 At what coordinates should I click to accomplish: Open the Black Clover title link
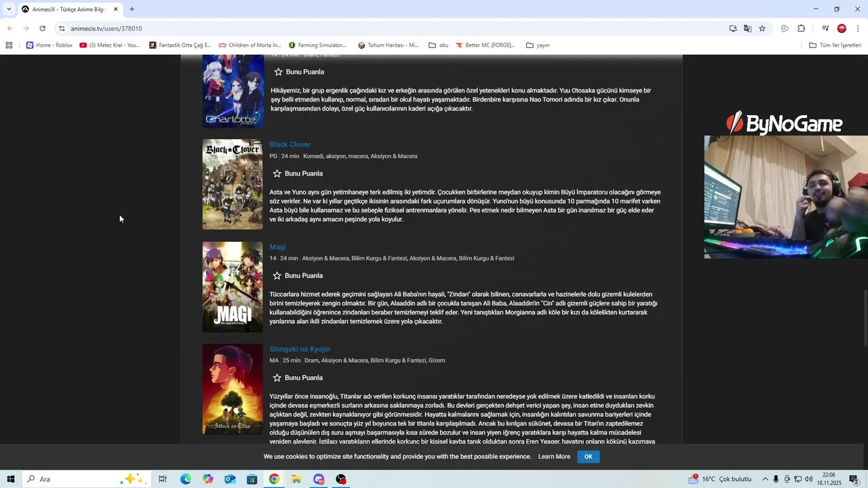[290, 144]
